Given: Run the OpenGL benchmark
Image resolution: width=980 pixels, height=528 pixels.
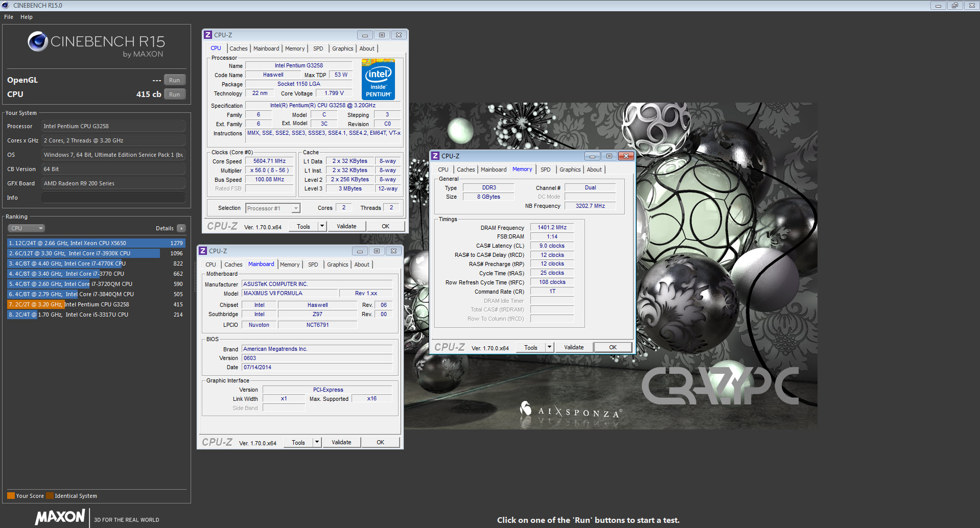Looking at the screenshot, I should tap(175, 80).
